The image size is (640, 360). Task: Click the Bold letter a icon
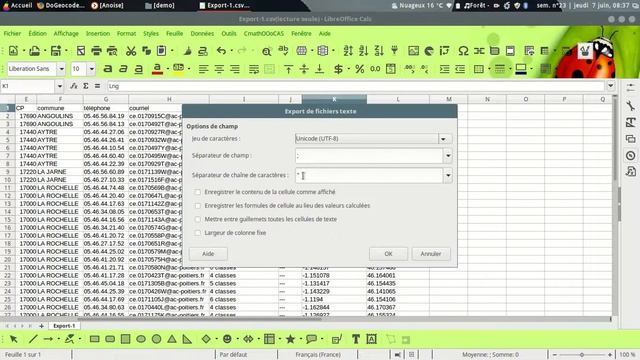click(x=108, y=69)
